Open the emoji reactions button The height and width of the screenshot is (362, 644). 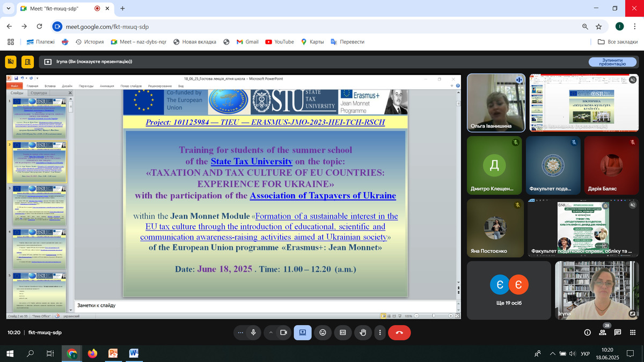click(x=323, y=333)
